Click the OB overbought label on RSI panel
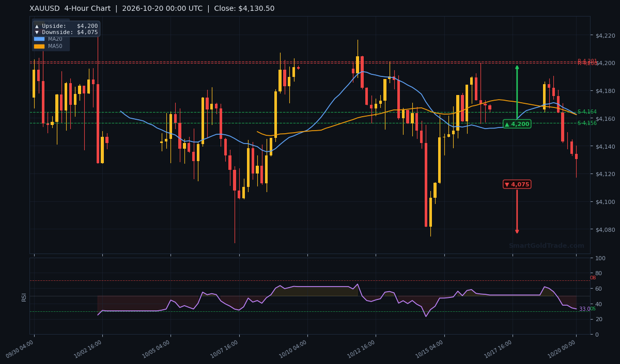The width and height of the screenshot is (620, 364). pyautogui.click(x=593, y=278)
